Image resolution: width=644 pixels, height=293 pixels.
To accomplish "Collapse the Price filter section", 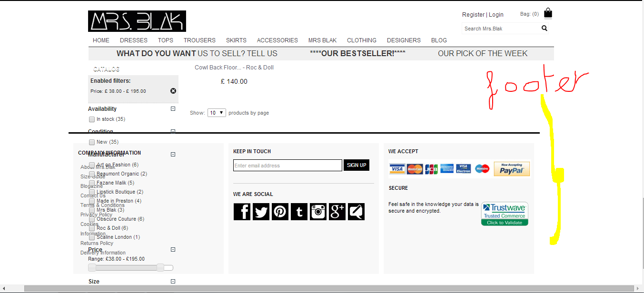I will point(173,249).
